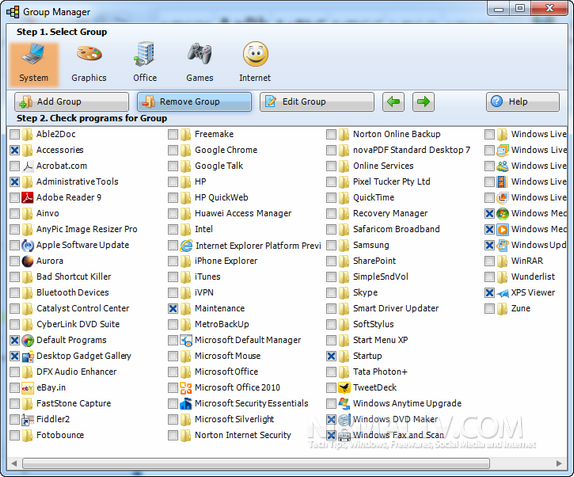Click the Windows Fax and Scan icon
574x477 pixels.
pos(344,435)
